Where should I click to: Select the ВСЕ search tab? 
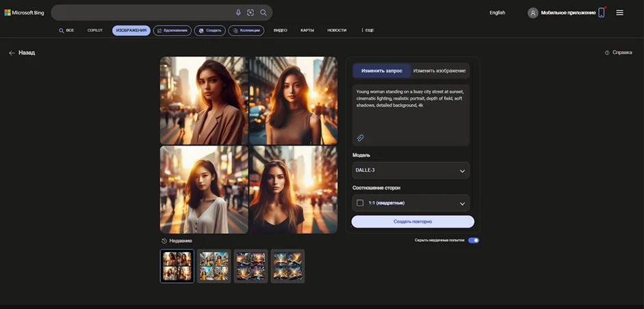point(66,30)
